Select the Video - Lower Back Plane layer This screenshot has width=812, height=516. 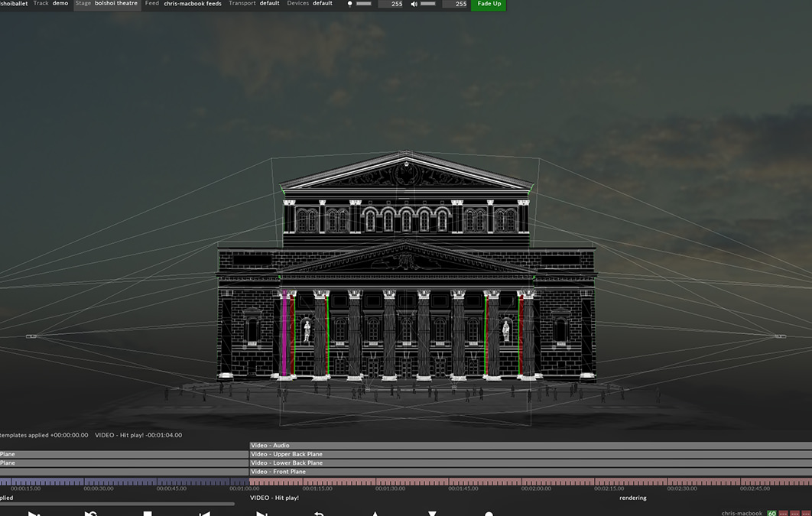(531, 463)
